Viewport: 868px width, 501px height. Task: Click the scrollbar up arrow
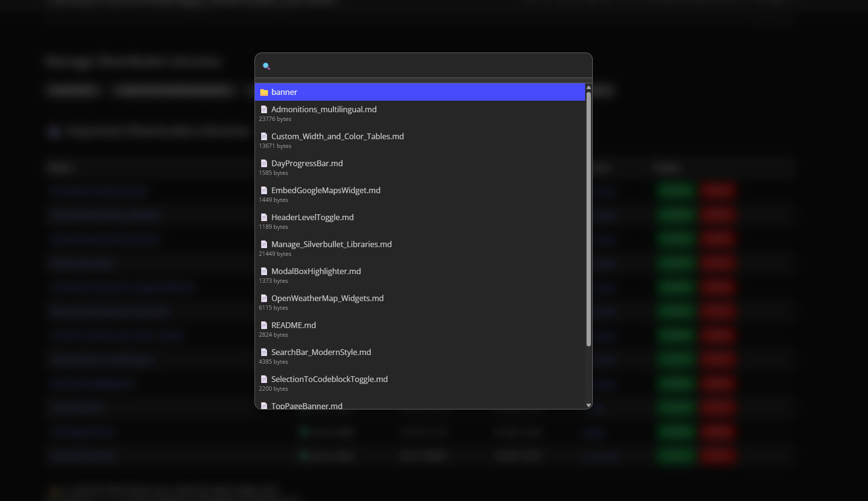(588, 88)
